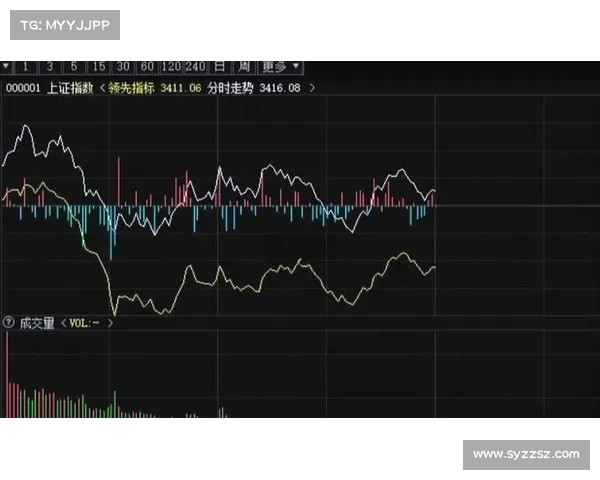600x480 pixels.
Task: Select the 3-minute period tab
Action: (x=50, y=67)
